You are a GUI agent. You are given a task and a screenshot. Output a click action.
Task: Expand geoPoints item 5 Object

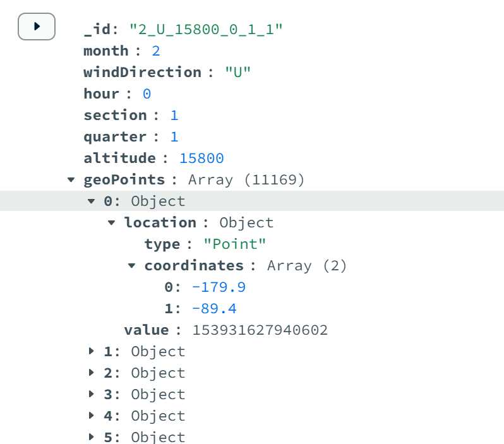coord(92,436)
